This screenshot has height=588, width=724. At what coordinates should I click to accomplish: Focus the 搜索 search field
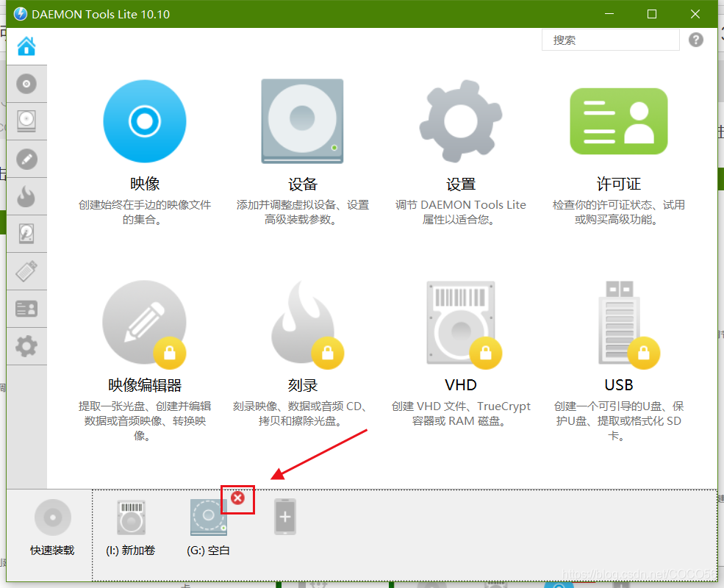click(610, 40)
